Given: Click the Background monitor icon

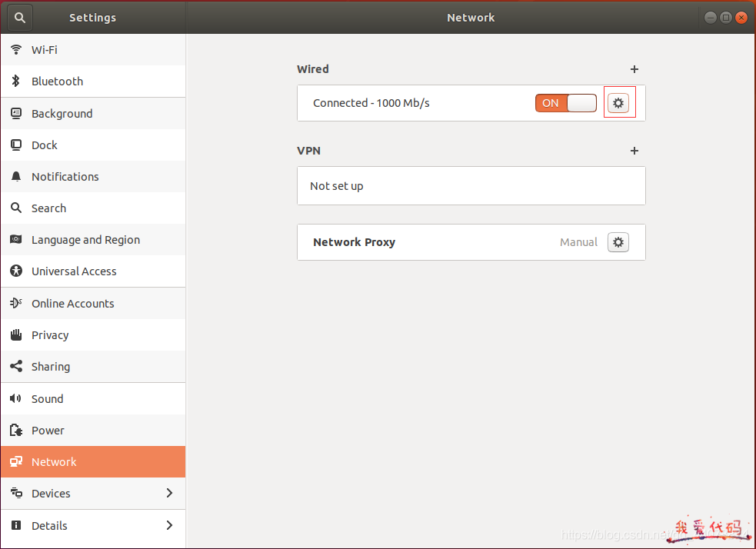Looking at the screenshot, I should (x=16, y=113).
